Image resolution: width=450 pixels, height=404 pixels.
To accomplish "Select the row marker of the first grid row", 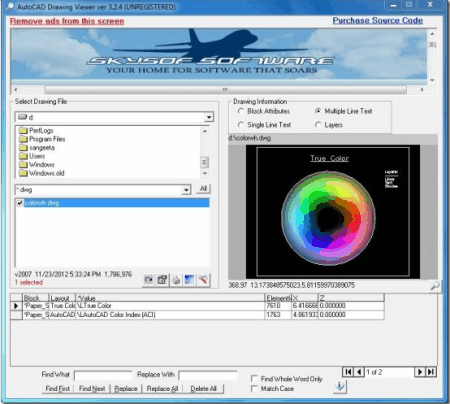I will tap(16, 306).
